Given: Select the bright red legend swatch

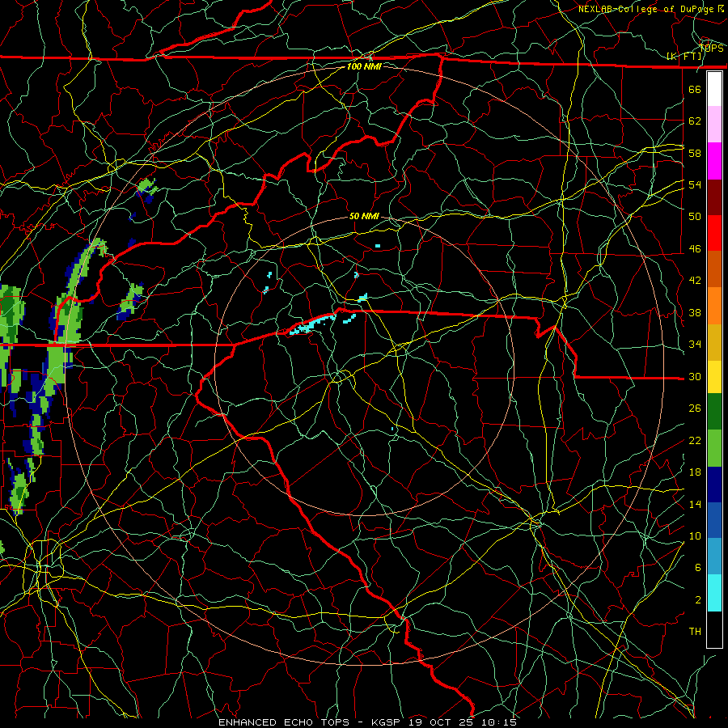Looking at the screenshot, I should 714,233.
